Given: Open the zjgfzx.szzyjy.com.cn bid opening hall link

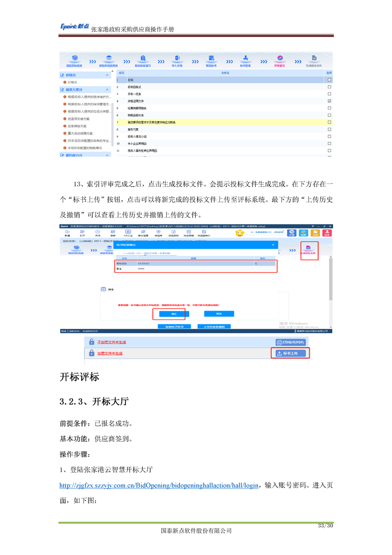Looking at the screenshot, I should [159, 486].
